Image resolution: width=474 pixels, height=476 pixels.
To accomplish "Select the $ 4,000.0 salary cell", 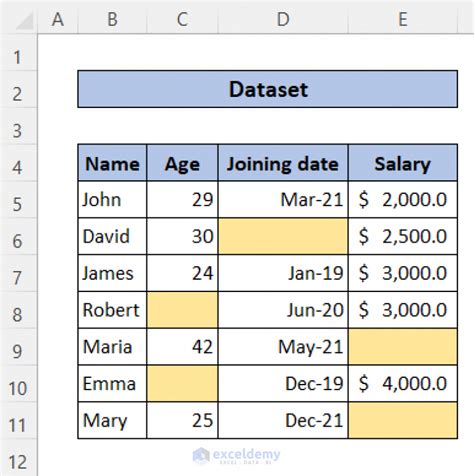I will 403,383.
